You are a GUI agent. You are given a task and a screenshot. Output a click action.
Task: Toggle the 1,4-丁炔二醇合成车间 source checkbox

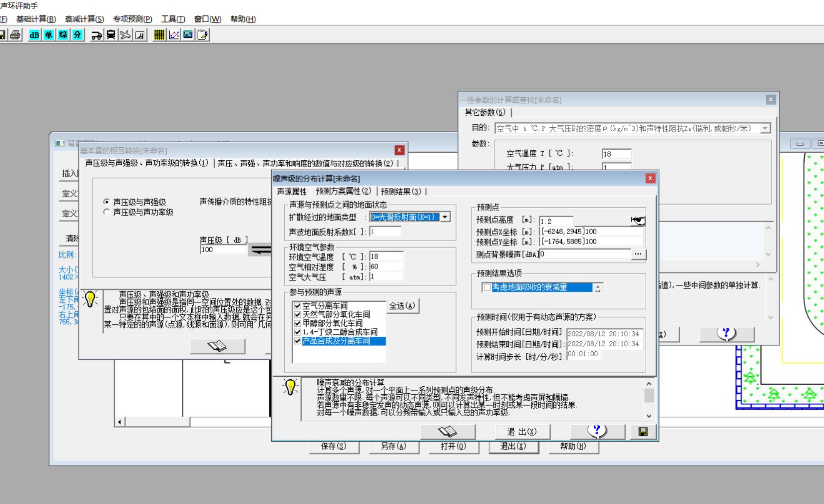tap(298, 332)
